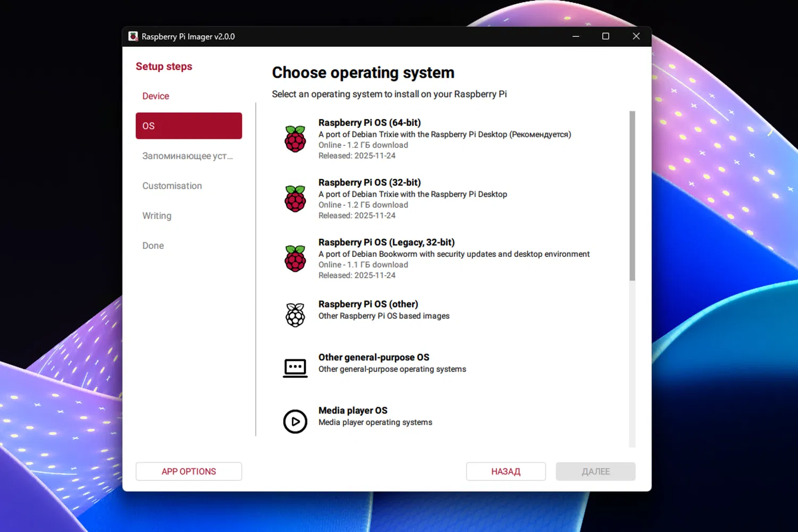
Task: Click "Other general-purpose operating systems" text
Action: point(392,369)
